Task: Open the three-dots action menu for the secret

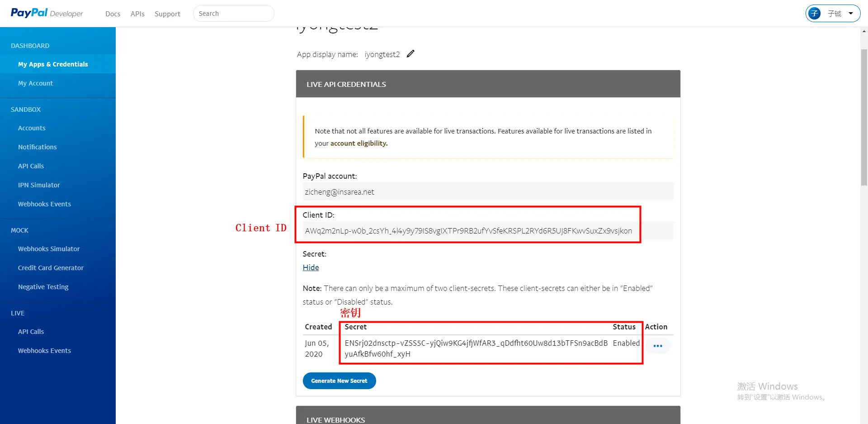Action: click(x=658, y=346)
